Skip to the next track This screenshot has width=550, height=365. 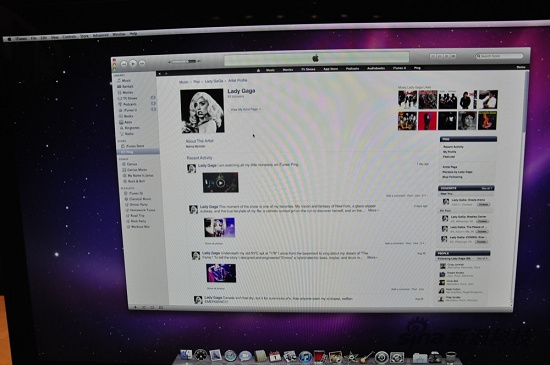(142, 63)
